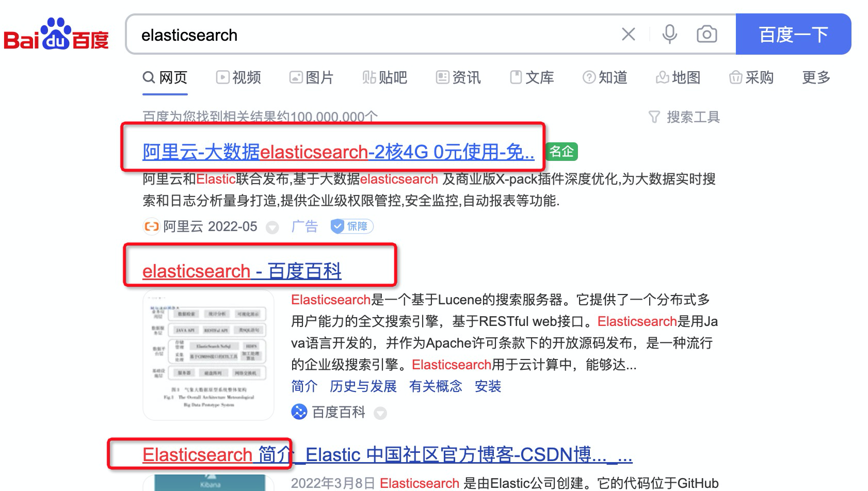Click the 阿里云 2022-05 source text
Viewport: 868px width, 491px height.
click(210, 226)
